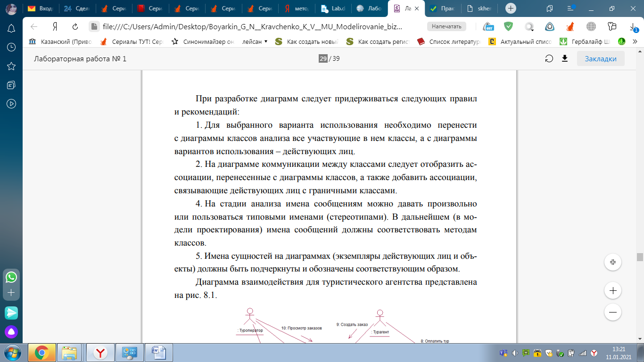This screenshot has width=644, height=362.
Task: Open the browser main menu icon
Action: (571, 8)
